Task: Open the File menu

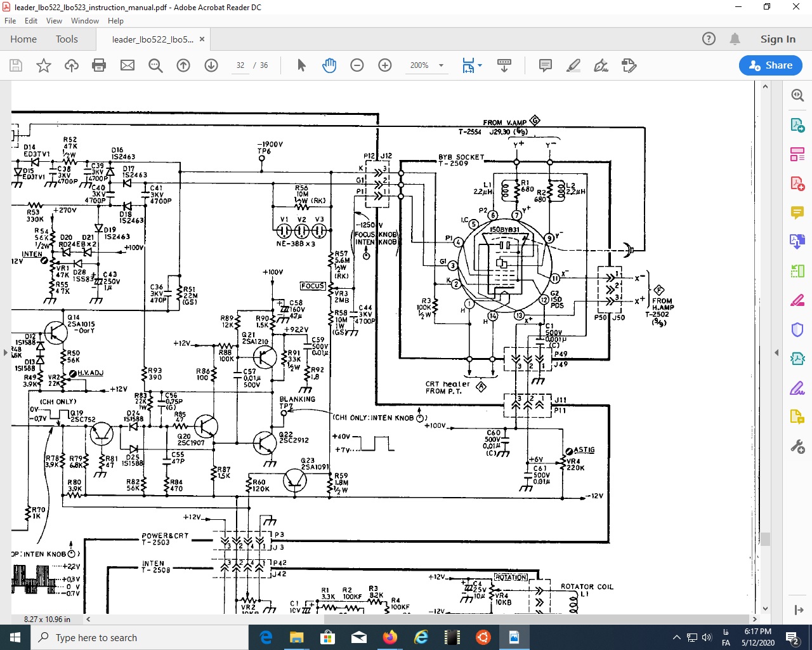Action: [10, 21]
